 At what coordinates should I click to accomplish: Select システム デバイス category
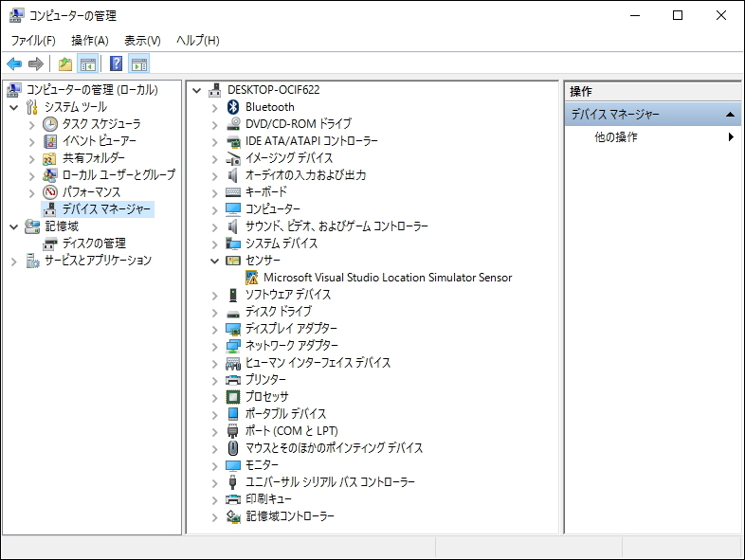coord(282,244)
